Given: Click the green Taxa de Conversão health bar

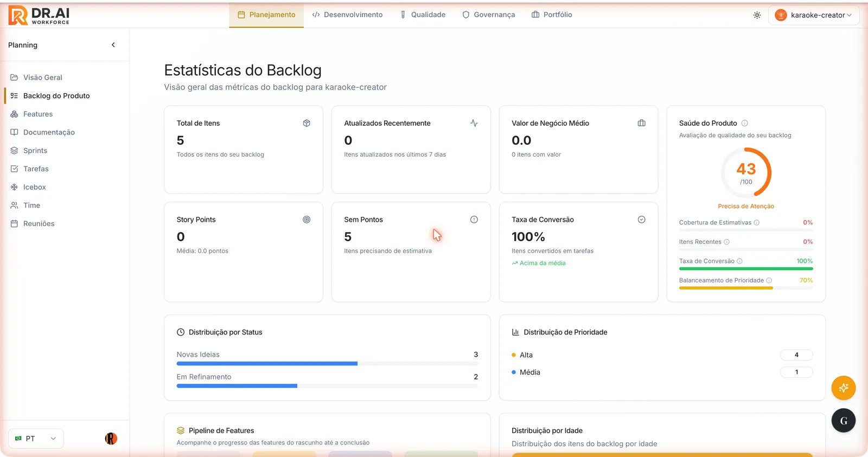Looking at the screenshot, I should [x=746, y=269].
